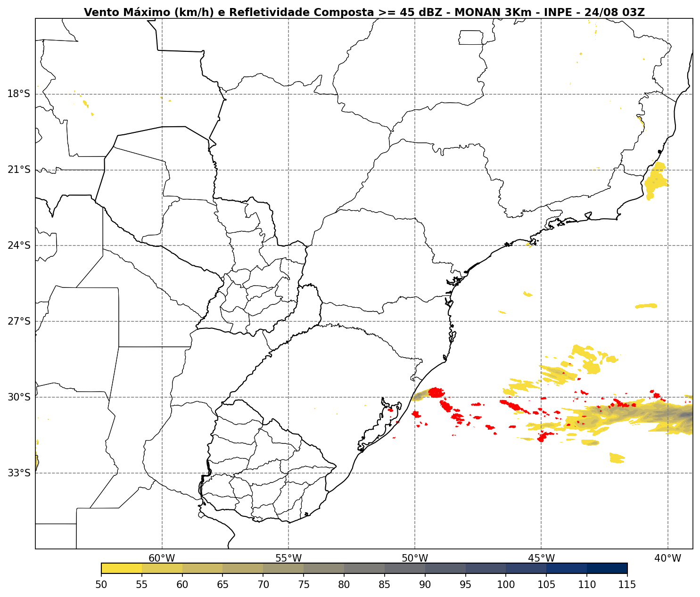Screen dimensions: 700x597
Task: Click the 50°W longitude label
Action: tap(415, 558)
